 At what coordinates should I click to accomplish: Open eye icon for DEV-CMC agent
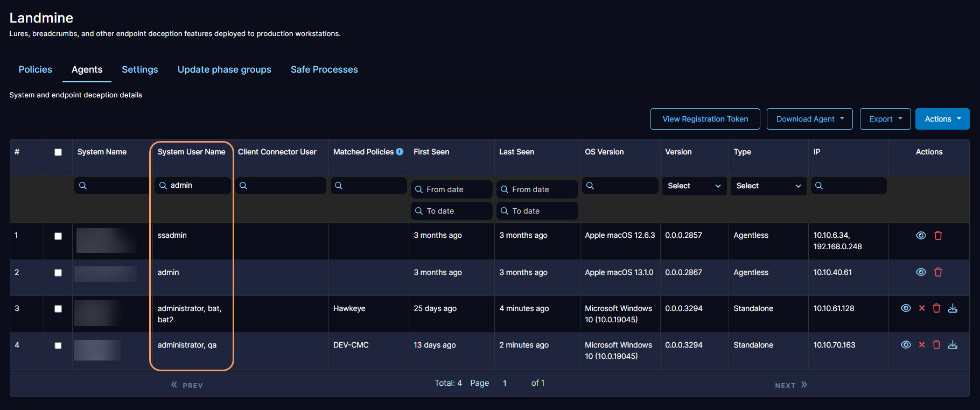(x=906, y=345)
